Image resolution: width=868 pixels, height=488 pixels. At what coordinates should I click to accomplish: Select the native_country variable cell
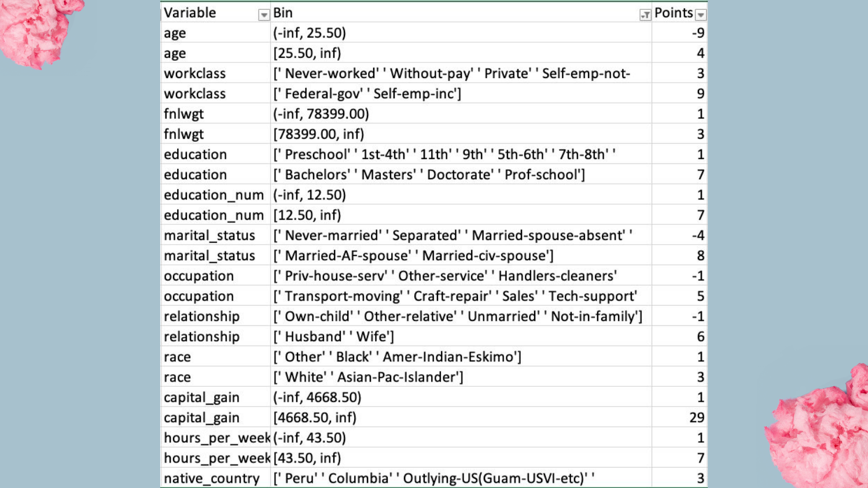pyautogui.click(x=212, y=478)
